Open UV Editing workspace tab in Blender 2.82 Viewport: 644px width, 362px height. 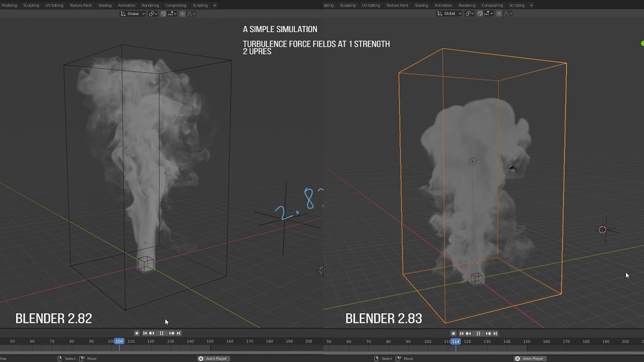(x=54, y=5)
